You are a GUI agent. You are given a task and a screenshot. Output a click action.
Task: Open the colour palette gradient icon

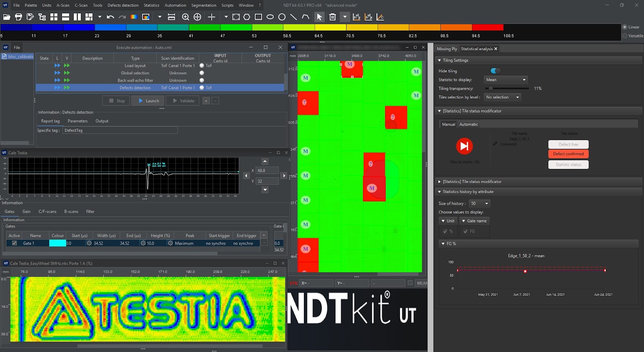click(134, 17)
